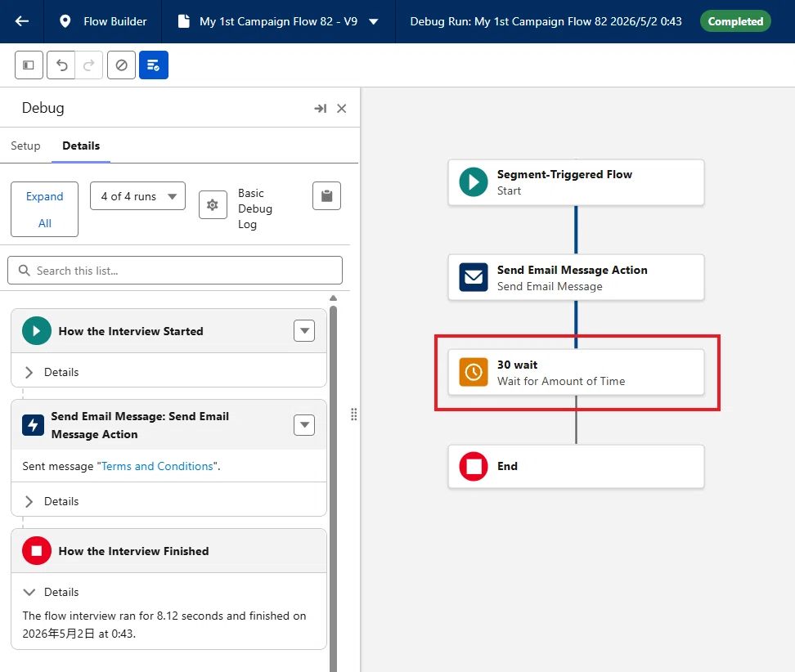Select the 30 wait element
The height and width of the screenshot is (672, 795).
point(576,372)
